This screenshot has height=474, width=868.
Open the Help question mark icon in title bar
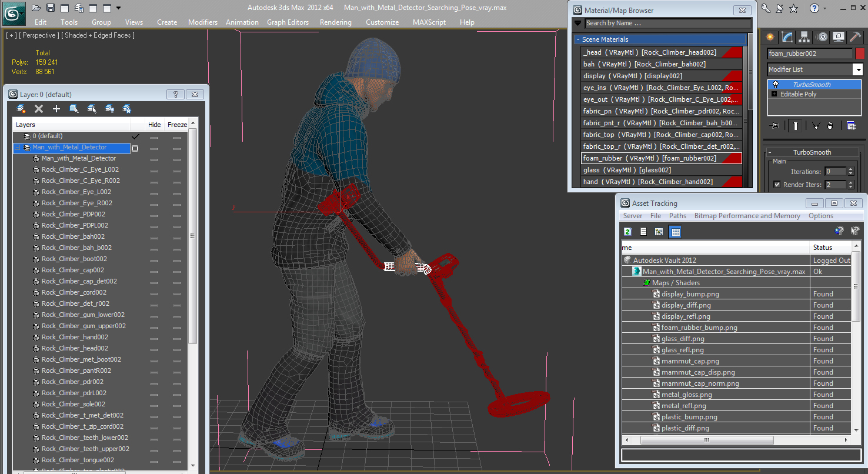[814, 8]
